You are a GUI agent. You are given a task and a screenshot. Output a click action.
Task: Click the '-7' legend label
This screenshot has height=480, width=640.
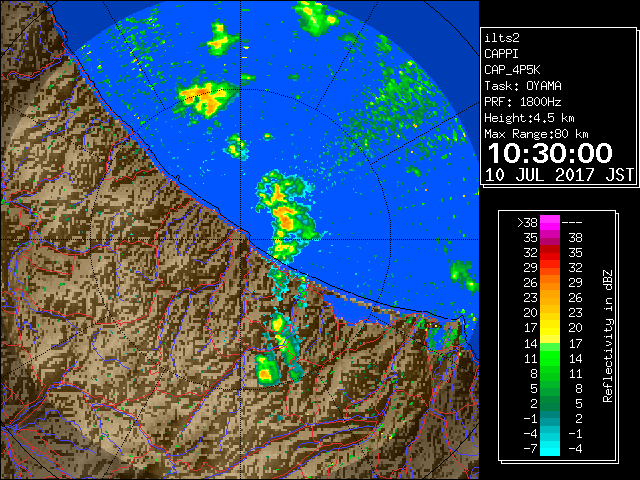(x=530, y=449)
